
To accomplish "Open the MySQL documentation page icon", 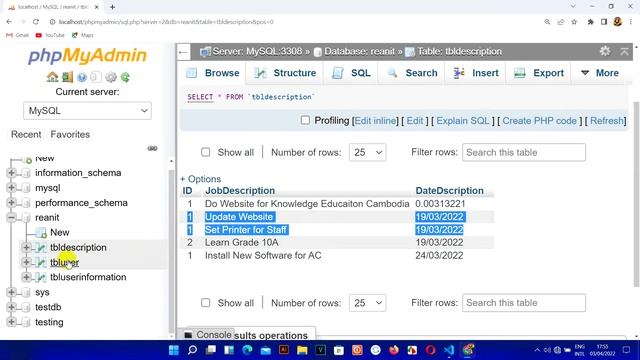I will (x=96, y=77).
